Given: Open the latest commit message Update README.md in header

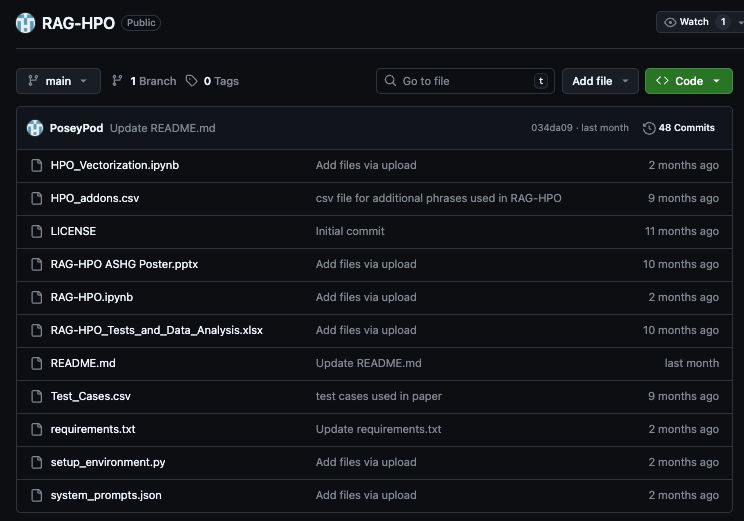Looking at the screenshot, I should tap(163, 128).
